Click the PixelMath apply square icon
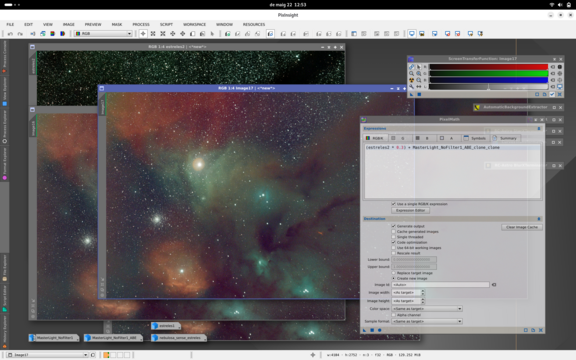This screenshot has width=576, height=360. point(372,330)
